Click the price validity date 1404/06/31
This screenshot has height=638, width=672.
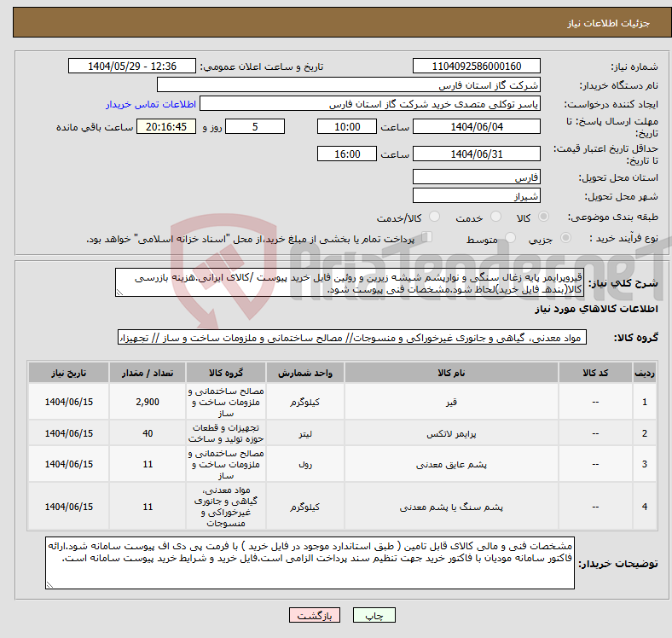point(476,154)
